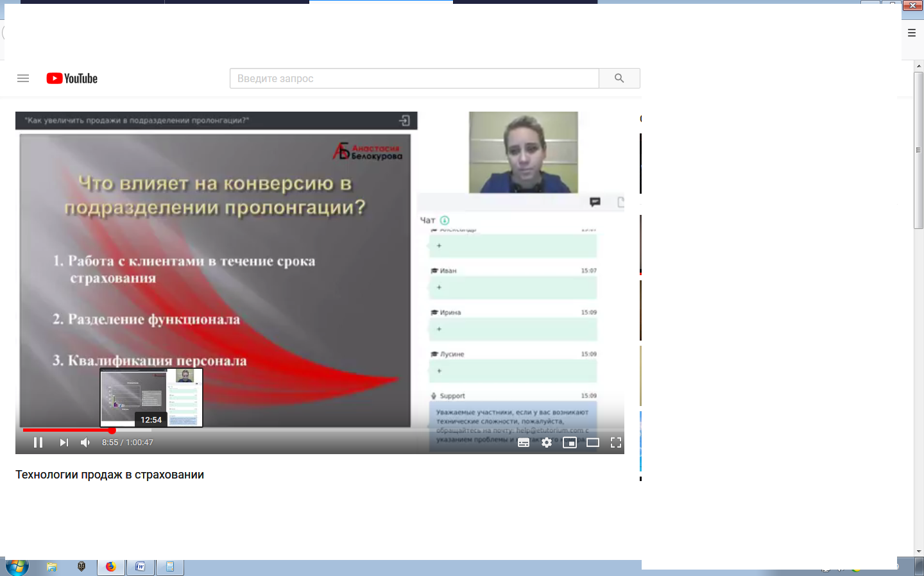Enter fullscreen mode
924x576 pixels.
tap(616, 443)
